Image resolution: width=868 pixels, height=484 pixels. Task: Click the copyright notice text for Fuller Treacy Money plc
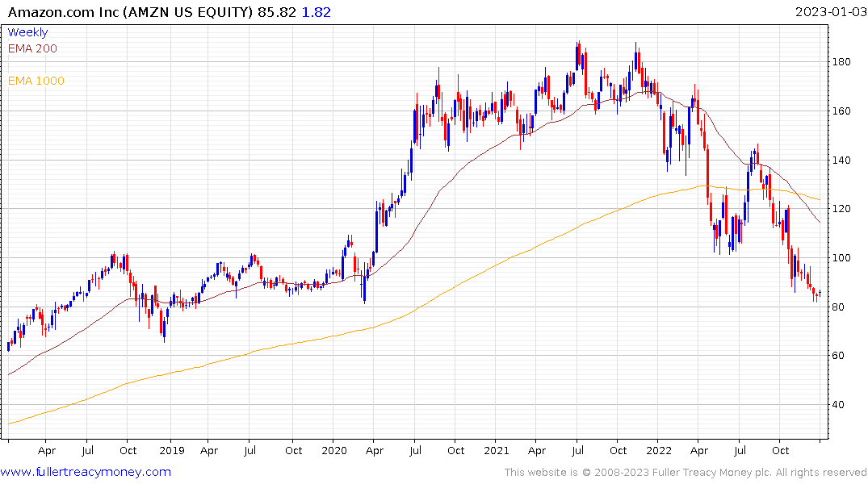click(x=686, y=472)
